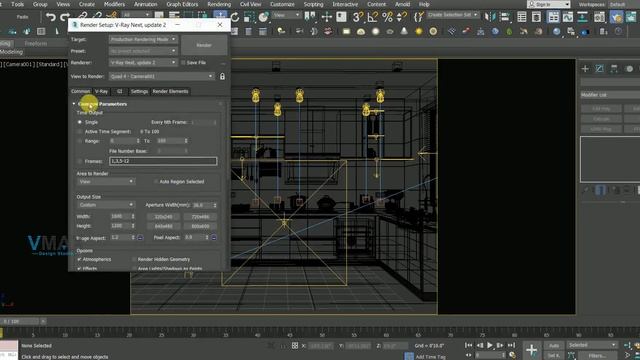The width and height of the screenshot is (640, 360).
Task: Open the Target dropdown
Action: 143,39
